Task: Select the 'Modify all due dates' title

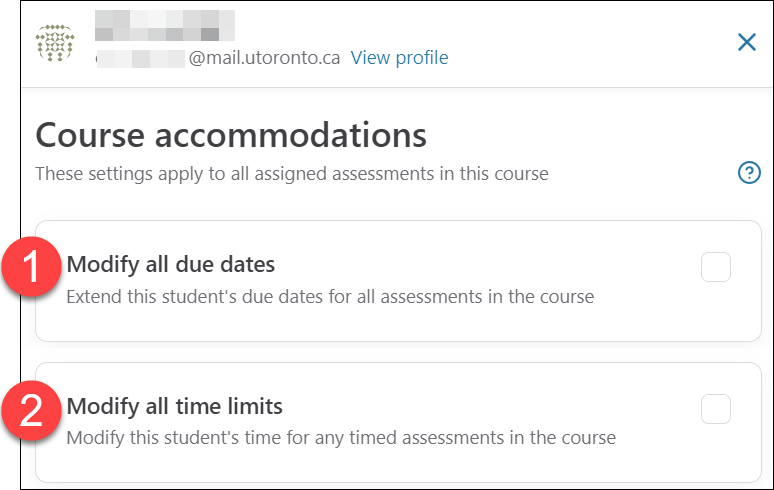Action: point(170,264)
